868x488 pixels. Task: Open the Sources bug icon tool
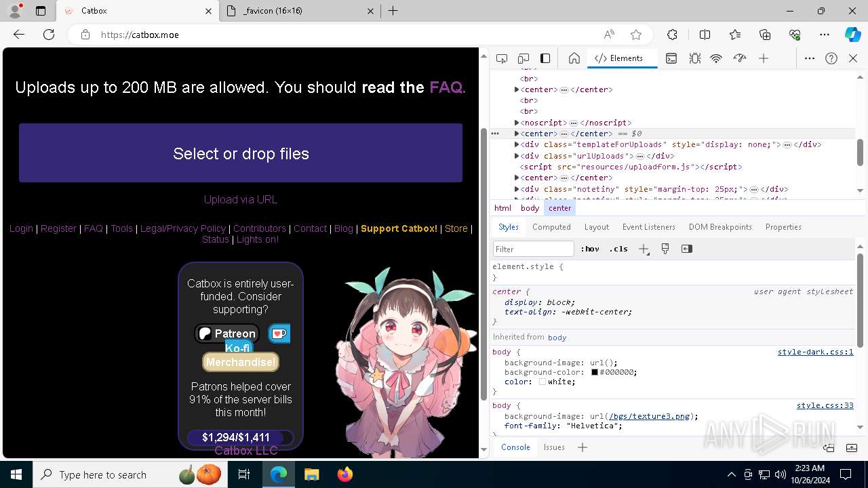[x=694, y=58]
